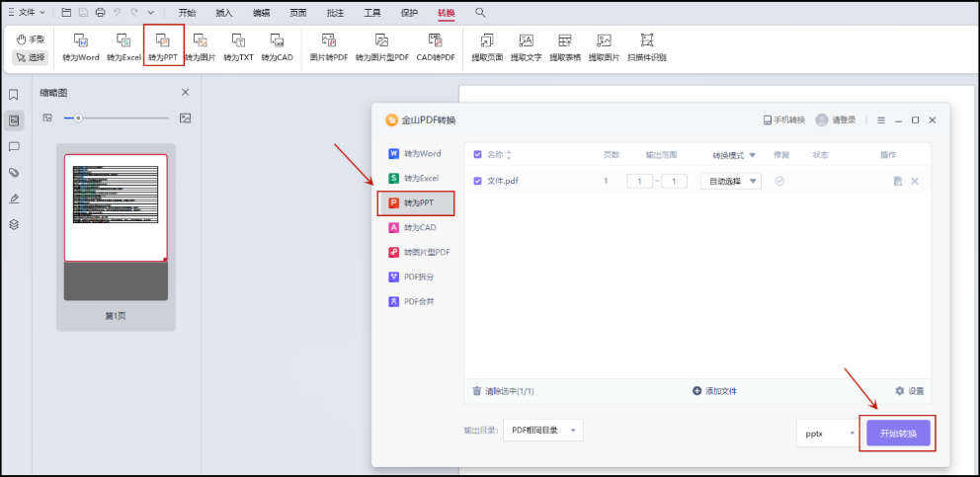Open the thumbnail sidebar panel icon

click(14, 120)
